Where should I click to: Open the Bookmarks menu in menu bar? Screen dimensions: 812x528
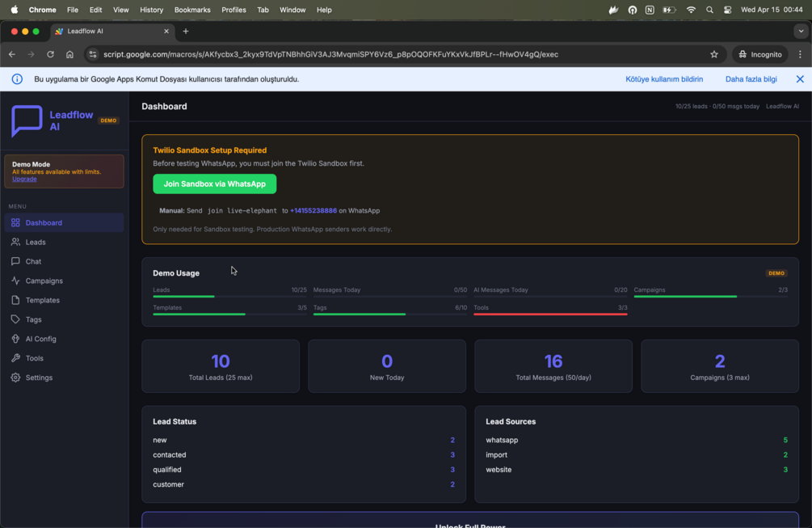192,10
